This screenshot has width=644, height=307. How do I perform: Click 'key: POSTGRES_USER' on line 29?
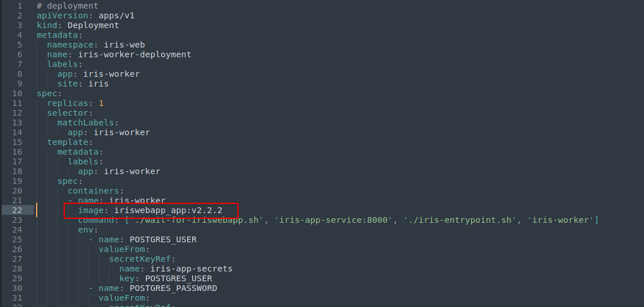(165, 278)
